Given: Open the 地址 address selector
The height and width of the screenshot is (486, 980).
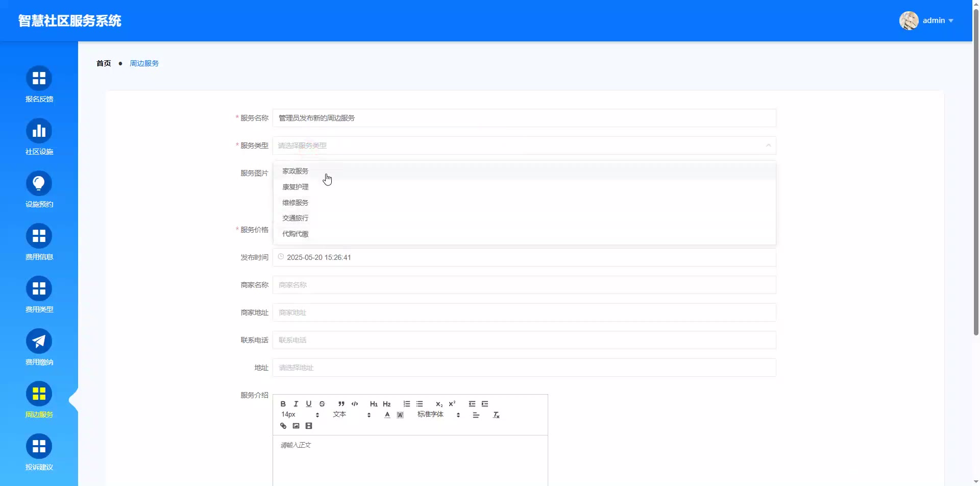Looking at the screenshot, I should click(x=524, y=368).
